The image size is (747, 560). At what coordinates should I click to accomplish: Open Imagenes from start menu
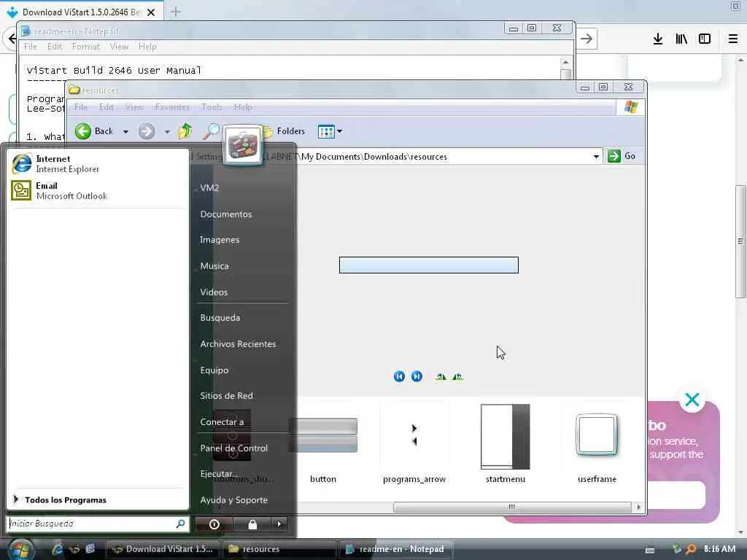(x=219, y=239)
